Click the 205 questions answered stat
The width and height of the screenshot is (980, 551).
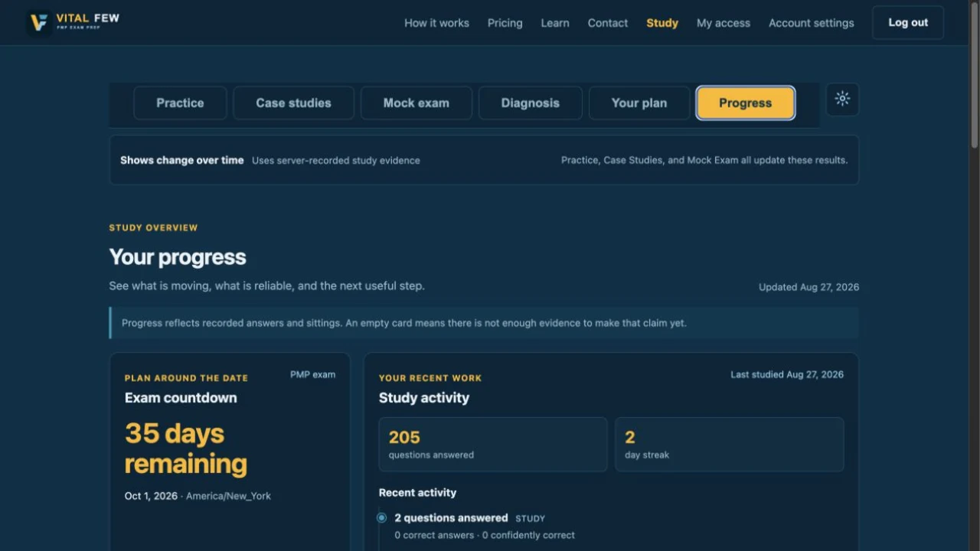(x=493, y=445)
